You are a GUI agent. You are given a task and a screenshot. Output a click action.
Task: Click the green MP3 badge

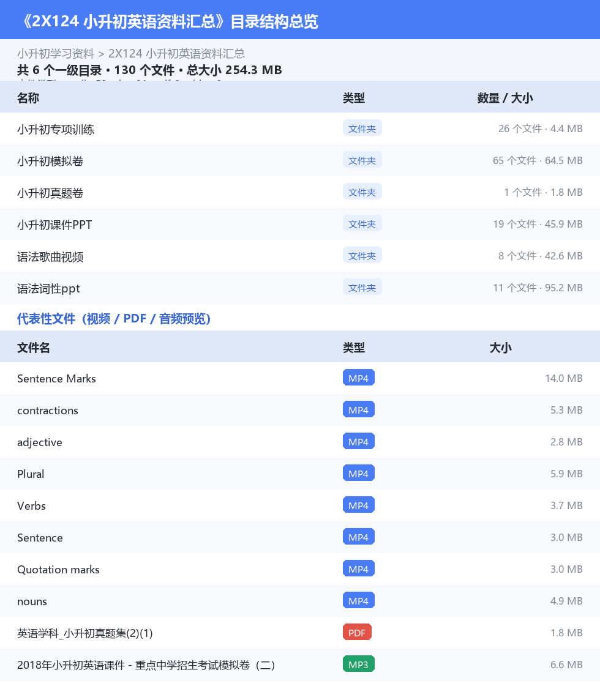click(x=359, y=665)
